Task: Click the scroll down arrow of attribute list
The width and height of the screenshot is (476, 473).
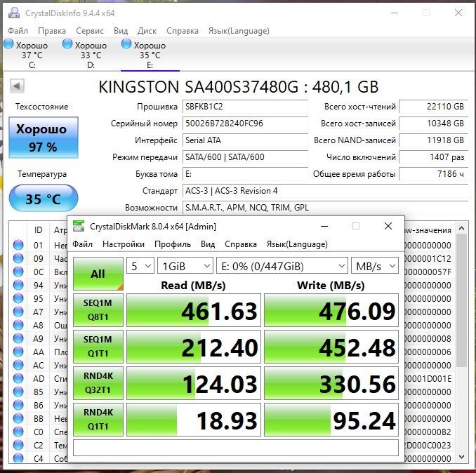Action: click(x=462, y=457)
